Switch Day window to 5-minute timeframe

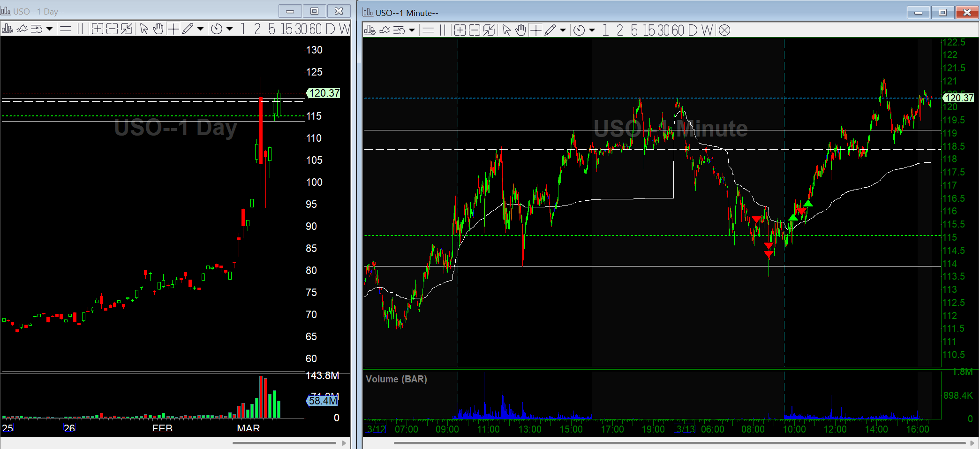tap(271, 29)
